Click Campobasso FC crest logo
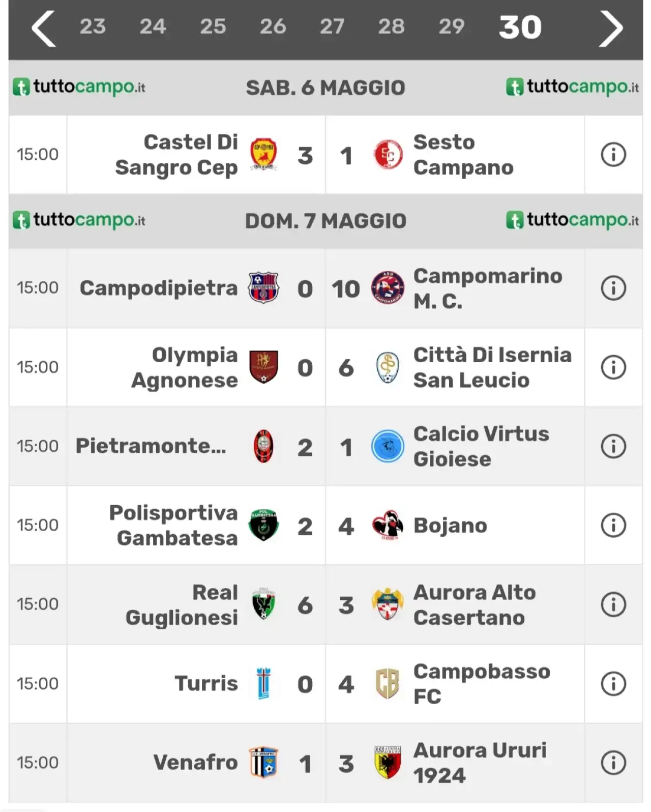651x812 pixels. [388, 683]
